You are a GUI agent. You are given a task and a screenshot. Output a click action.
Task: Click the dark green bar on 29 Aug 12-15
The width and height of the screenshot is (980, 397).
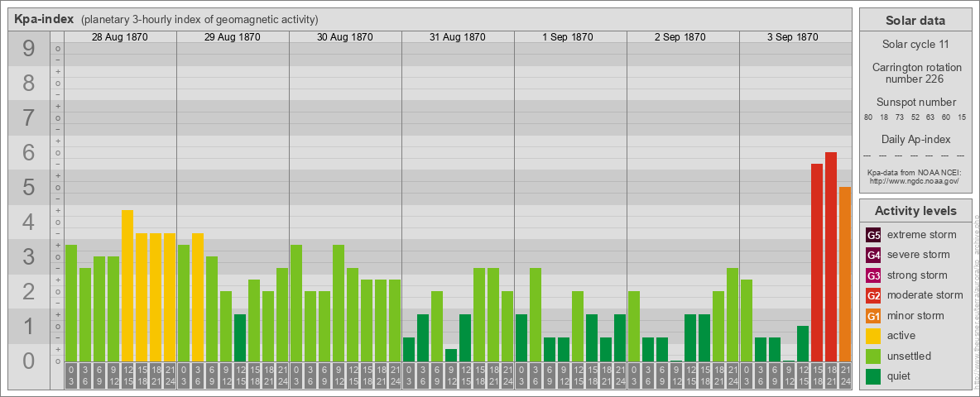pyautogui.click(x=240, y=337)
